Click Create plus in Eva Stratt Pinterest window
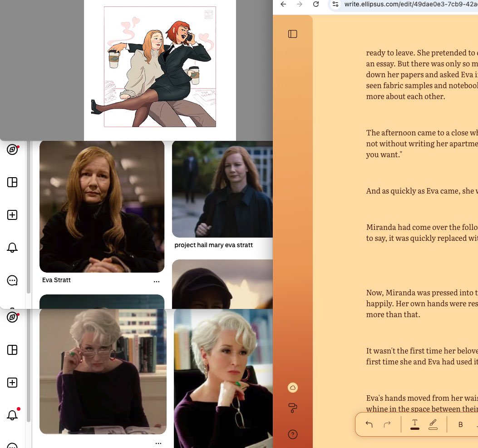Image resolution: width=478 pixels, height=448 pixels. click(12, 215)
